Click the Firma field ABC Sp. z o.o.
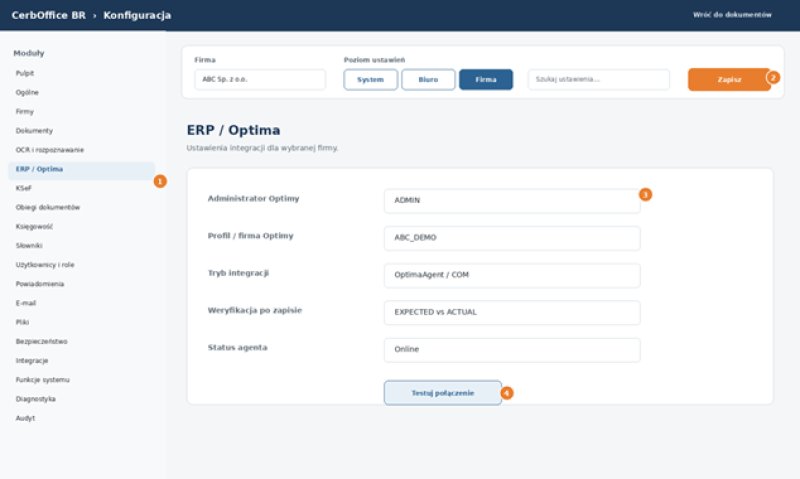 pos(260,80)
